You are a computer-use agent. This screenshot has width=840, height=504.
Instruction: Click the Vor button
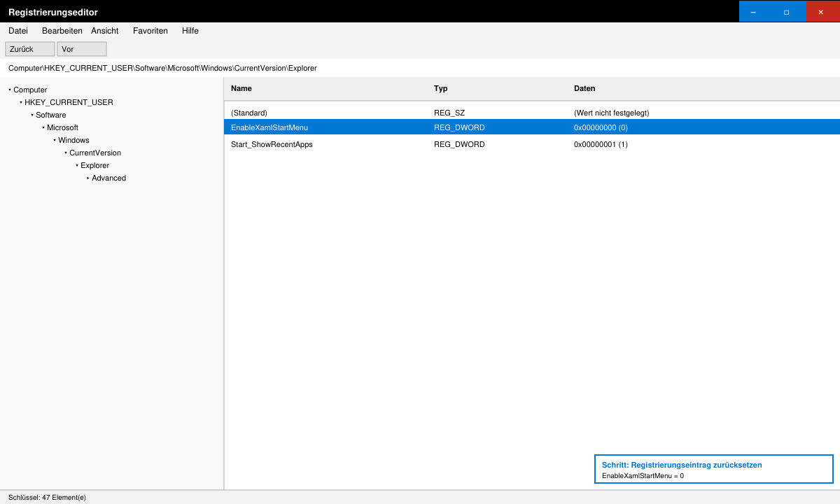[82, 49]
